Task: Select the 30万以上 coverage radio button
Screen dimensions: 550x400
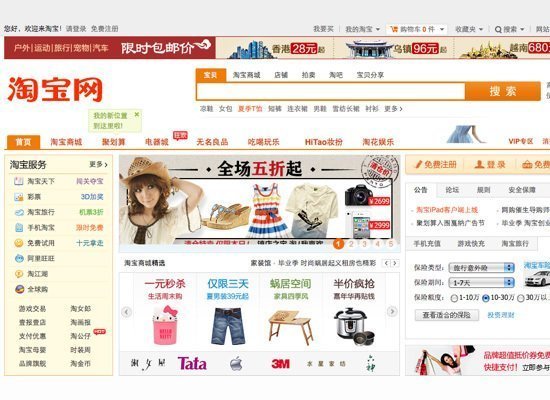Action: (521, 298)
